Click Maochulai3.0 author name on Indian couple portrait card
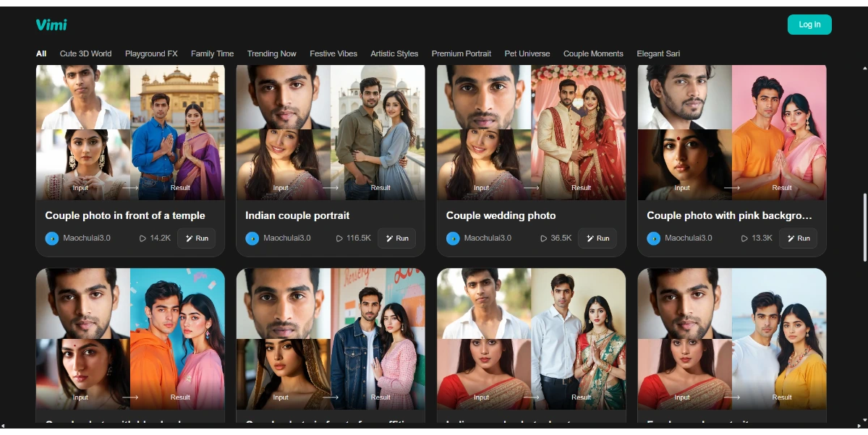Image resolution: width=868 pixels, height=435 pixels. pos(287,238)
